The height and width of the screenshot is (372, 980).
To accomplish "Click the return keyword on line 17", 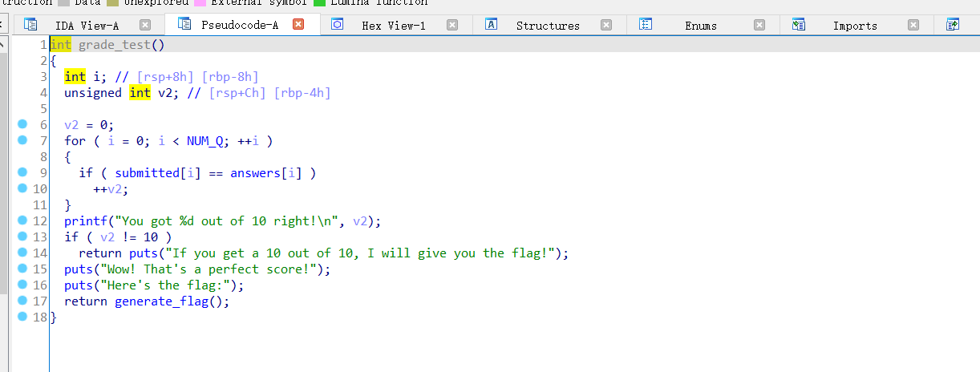I will (x=86, y=301).
